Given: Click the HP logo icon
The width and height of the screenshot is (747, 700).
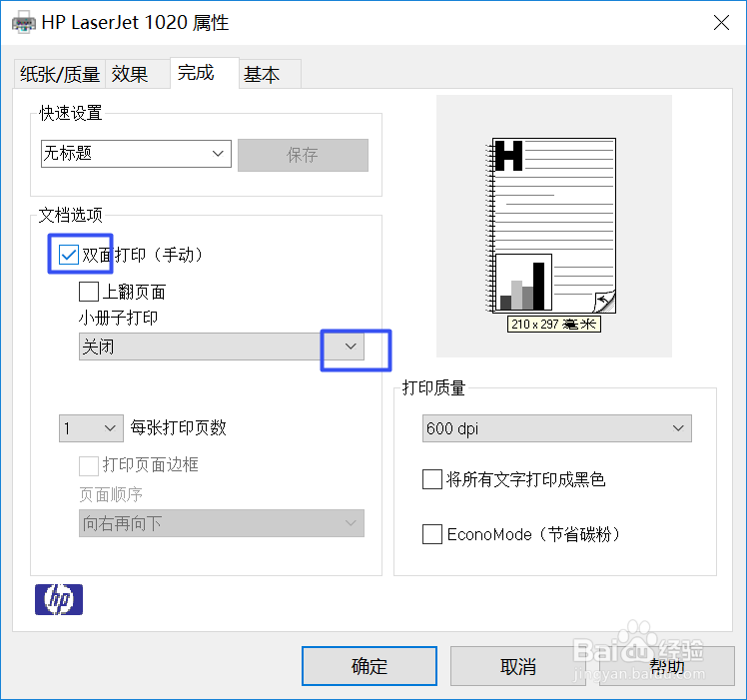Looking at the screenshot, I should click(59, 599).
